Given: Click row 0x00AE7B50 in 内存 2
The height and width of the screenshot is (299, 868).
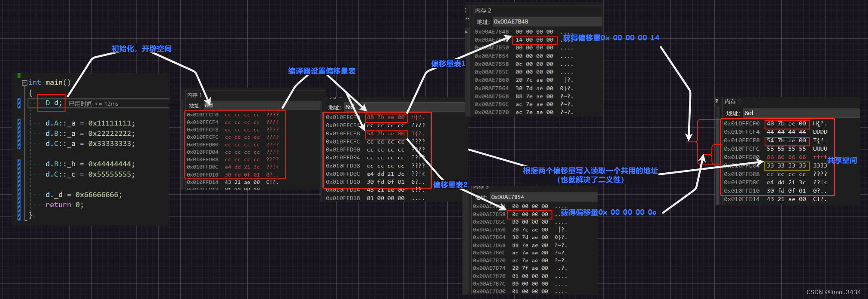Looking at the screenshot, I should (x=523, y=48).
